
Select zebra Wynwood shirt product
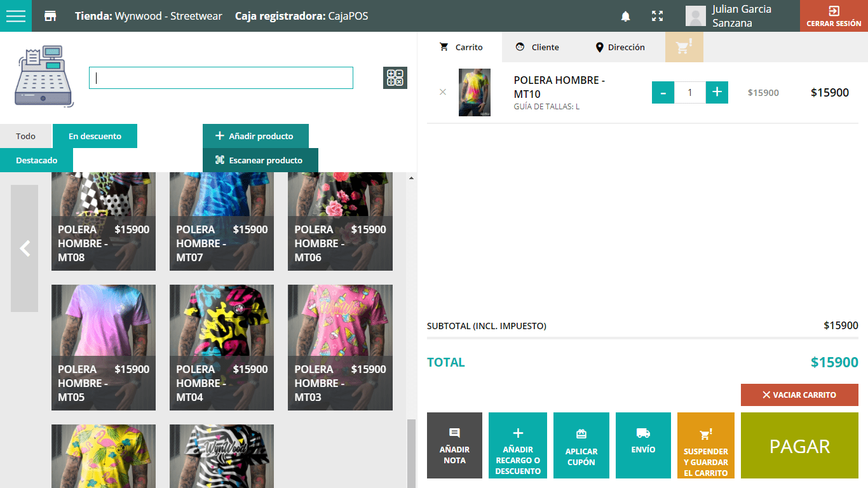click(222, 456)
